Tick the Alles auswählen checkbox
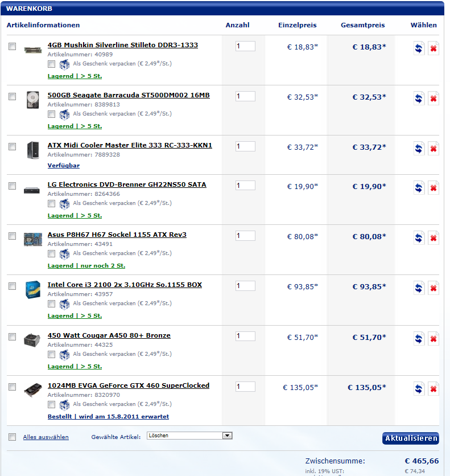 click(12, 437)
